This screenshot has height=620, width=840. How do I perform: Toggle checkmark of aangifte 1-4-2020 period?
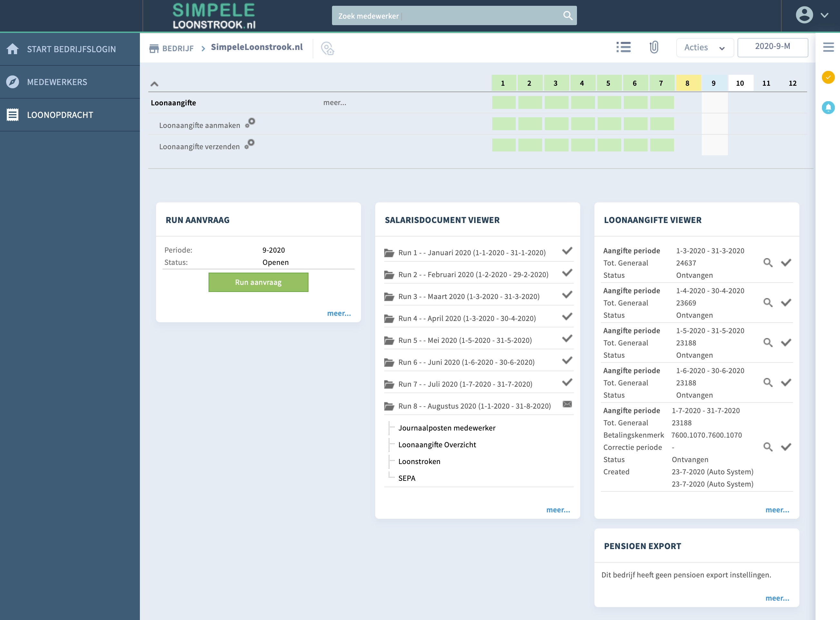tap(786, 303)
